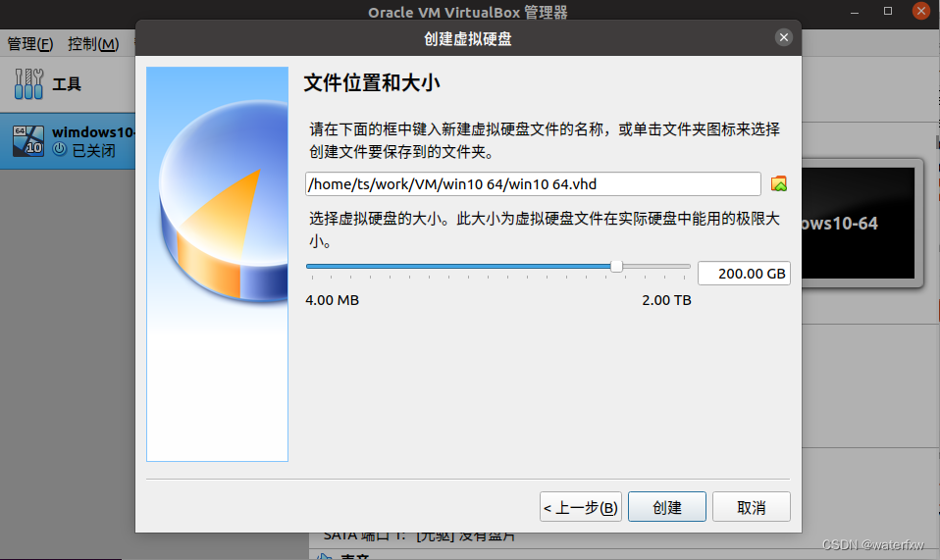
Task: Click the disk file path input field
Action: click(533, 183)
